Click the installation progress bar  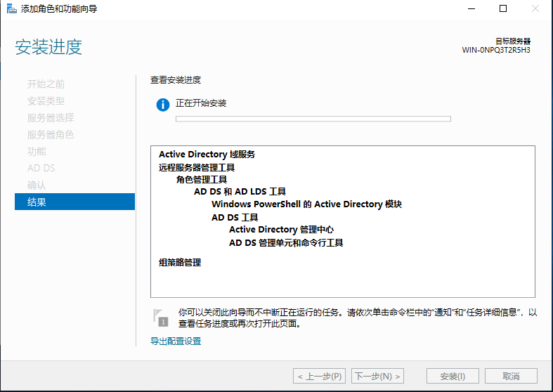[313, 119]
